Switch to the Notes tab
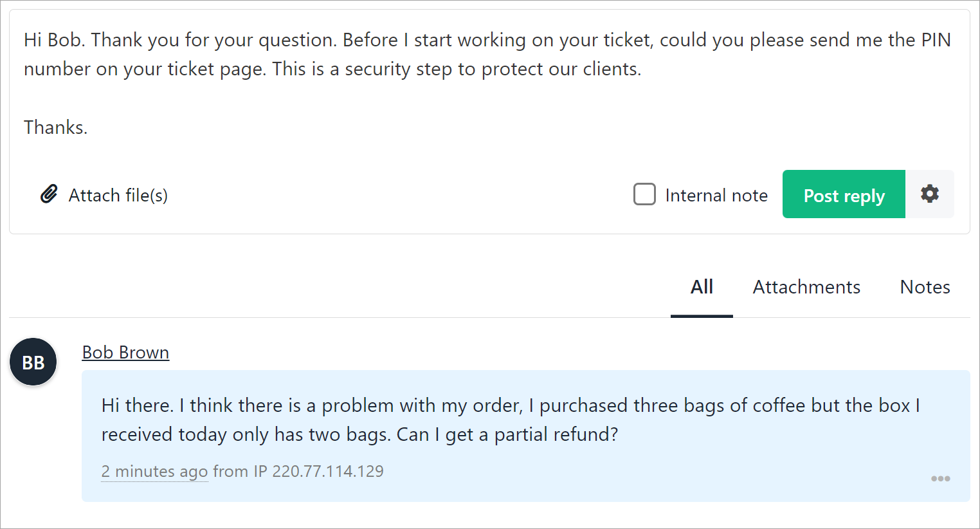Image resolution: width=980 pixels, height=529 pixels. pyautogui.click(x=925, y=287)
